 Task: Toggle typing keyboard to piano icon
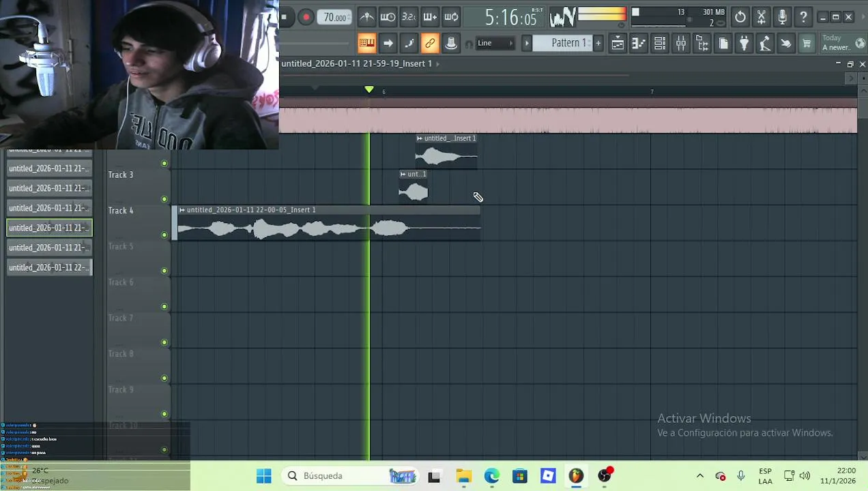coord(366,43)
